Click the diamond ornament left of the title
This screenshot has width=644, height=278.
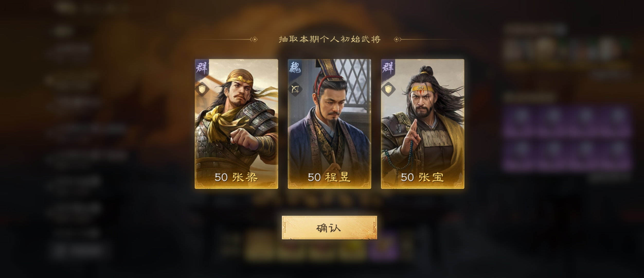tap(255, 39)
